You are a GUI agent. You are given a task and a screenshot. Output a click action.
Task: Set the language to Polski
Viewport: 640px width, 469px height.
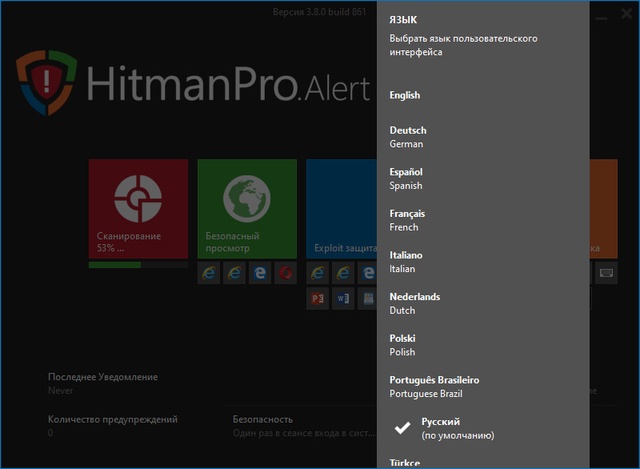[x=403, y=345]
